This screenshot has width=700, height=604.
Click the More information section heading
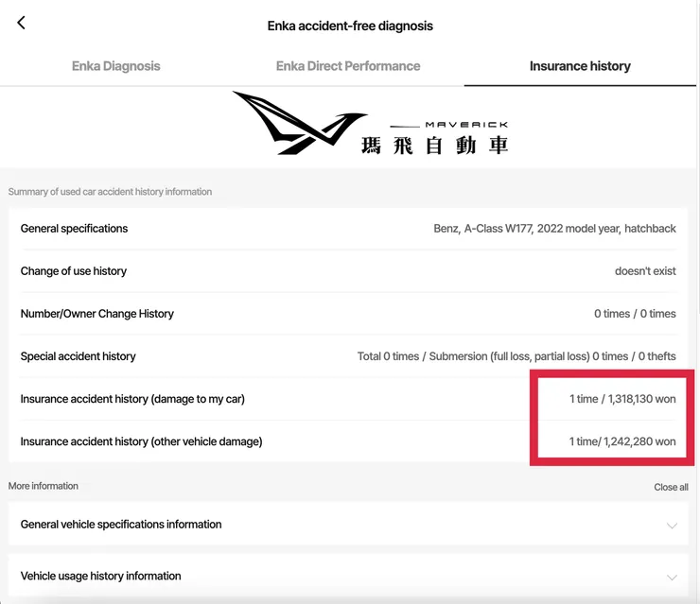click(x=44, y=486)
